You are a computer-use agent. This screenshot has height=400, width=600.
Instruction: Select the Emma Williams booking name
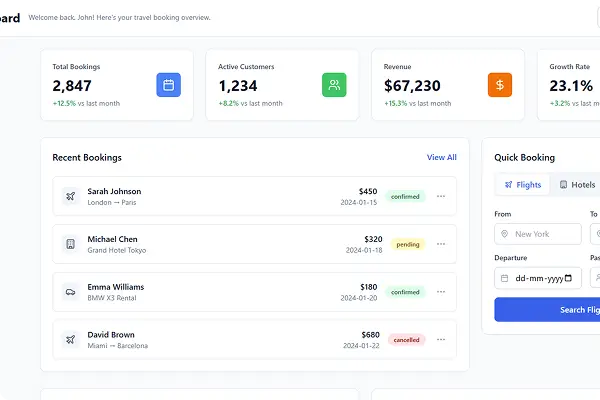[116, 287]
